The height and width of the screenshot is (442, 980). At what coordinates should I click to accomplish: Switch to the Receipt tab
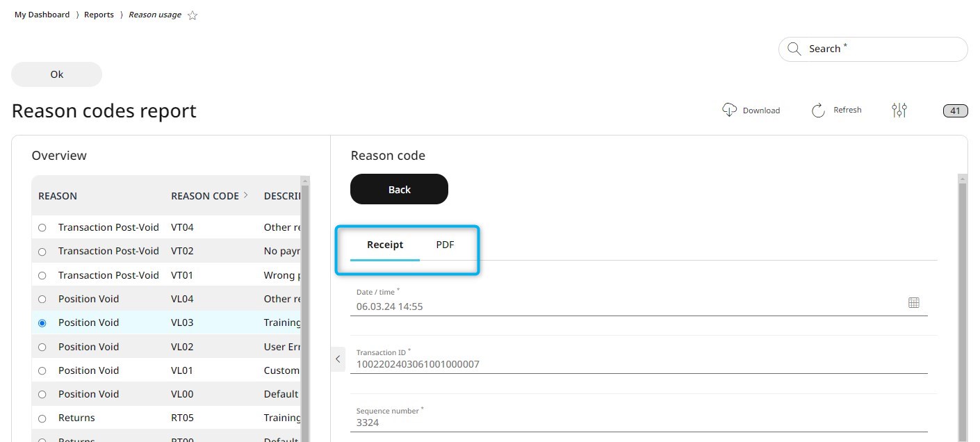pos(385,245)
